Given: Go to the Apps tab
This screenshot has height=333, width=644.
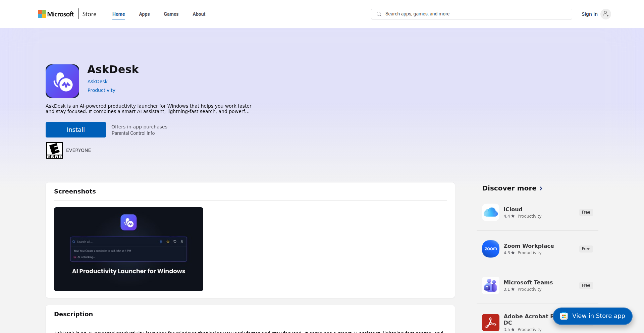Looking at the screenshot, I should tap(144, 14).
